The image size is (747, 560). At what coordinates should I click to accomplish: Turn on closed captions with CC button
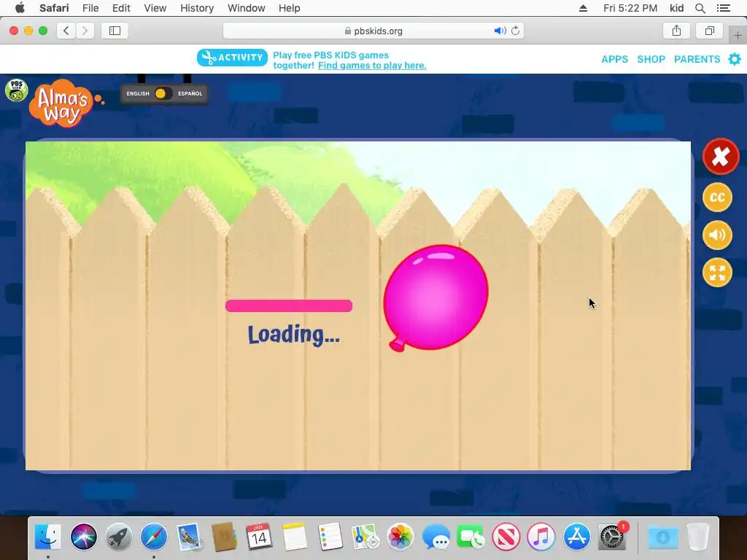pyautogui.click(x=717, y=197)
